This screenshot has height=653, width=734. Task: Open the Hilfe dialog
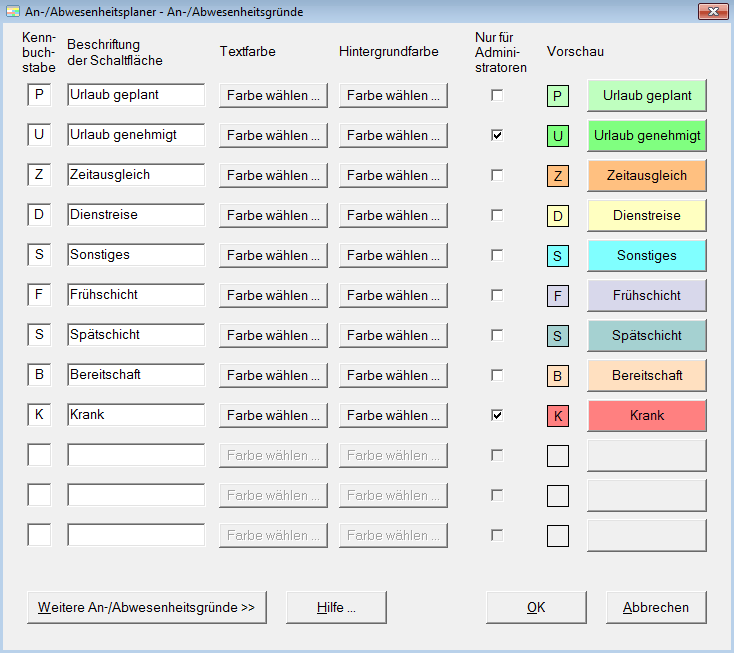[336, 607]
